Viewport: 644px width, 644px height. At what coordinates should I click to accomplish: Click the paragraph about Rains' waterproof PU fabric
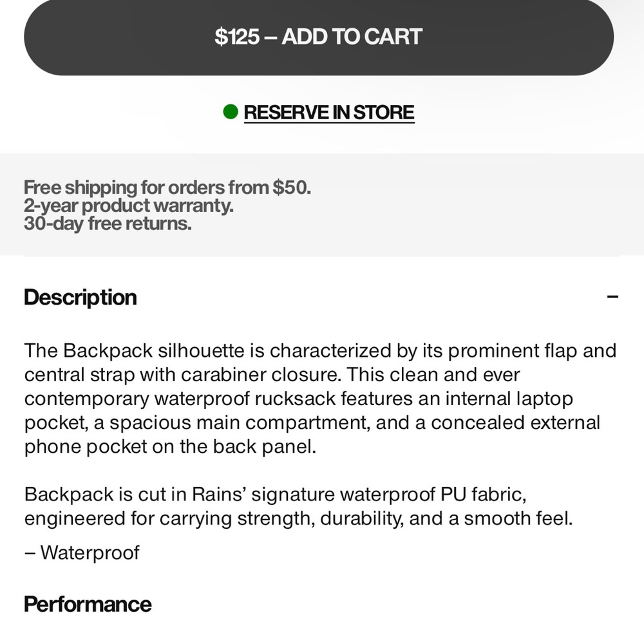pyautogui.click(x=299, y=506)
